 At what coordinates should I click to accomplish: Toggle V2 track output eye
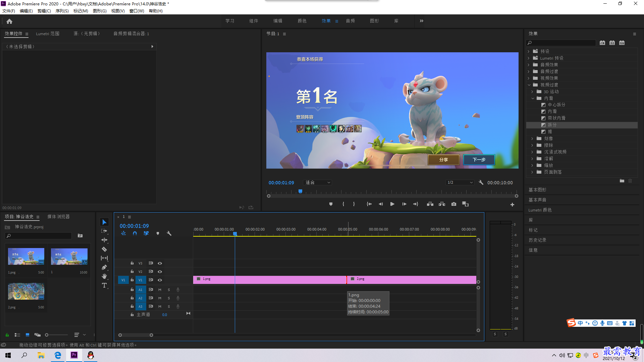tap(160, 272)
